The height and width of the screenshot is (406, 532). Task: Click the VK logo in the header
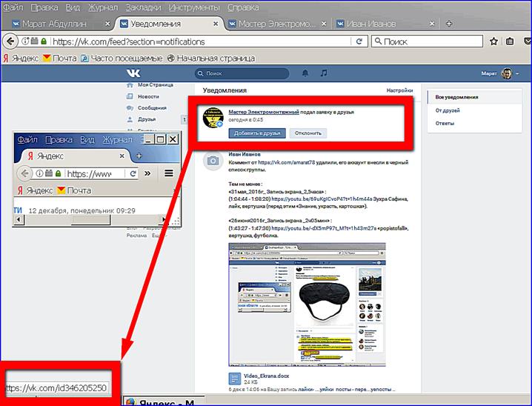133,73
